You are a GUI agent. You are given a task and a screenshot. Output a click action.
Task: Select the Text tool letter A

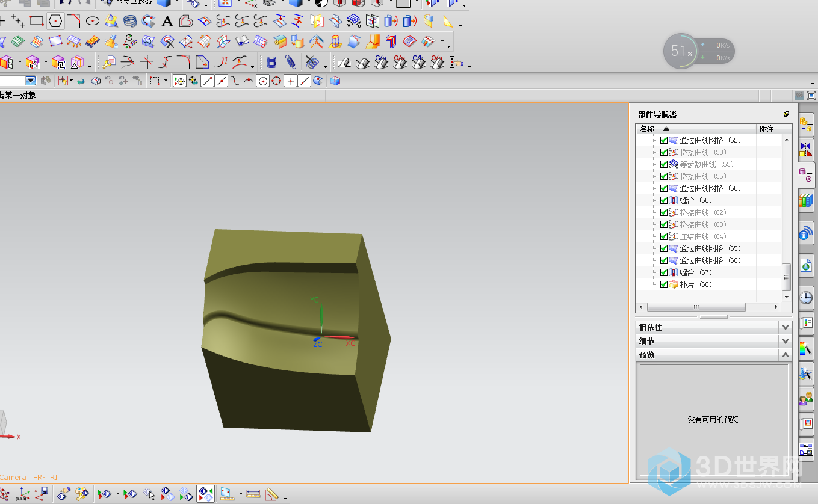[167, 22]
